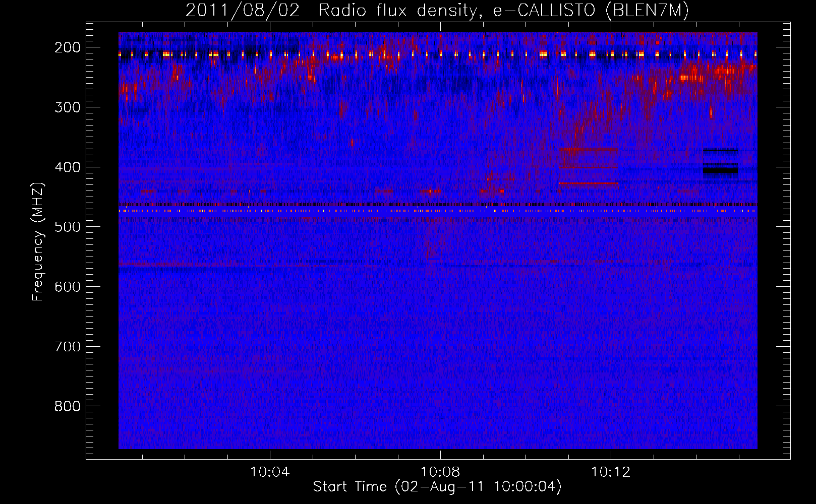Click the plot title '2011/08/02 Radio flux density'
The height and width of the screenshot is (504, 816).
point(331,10)
